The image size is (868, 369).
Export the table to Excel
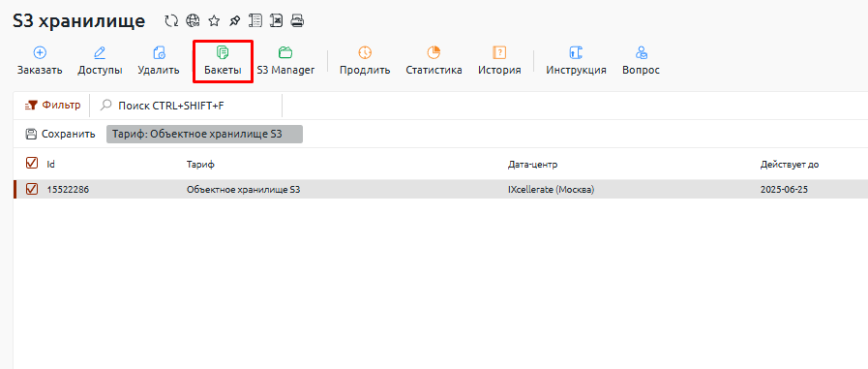276,21
